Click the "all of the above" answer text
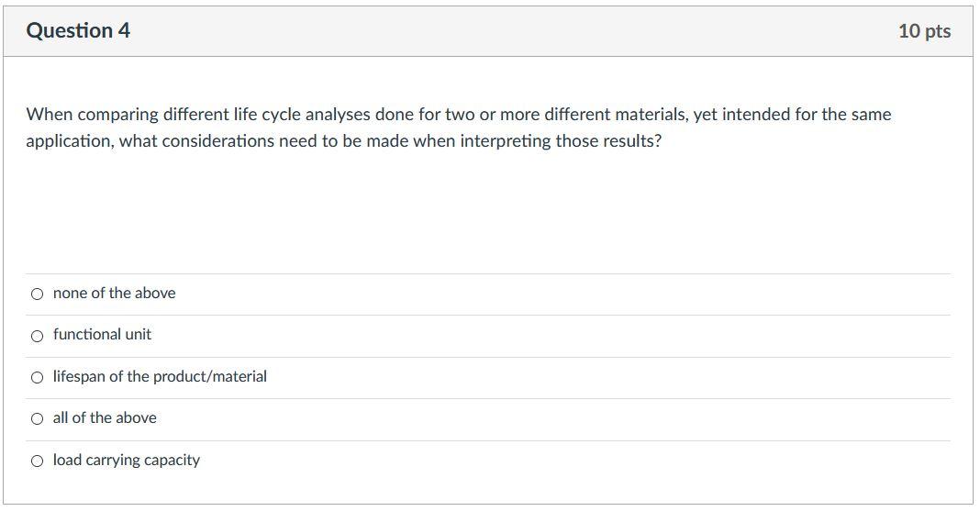This screenshot has width=980, height=511. coord(105,418)
